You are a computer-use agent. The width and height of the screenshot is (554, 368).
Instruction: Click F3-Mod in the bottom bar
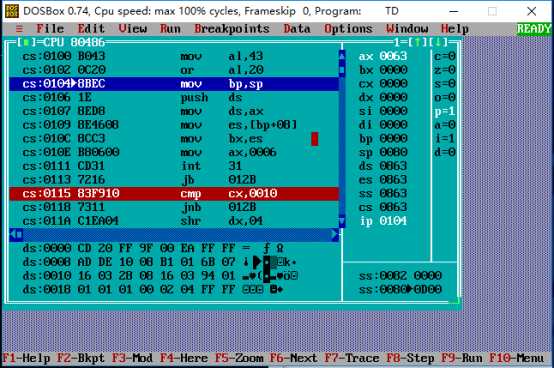(x=132, y=358)
